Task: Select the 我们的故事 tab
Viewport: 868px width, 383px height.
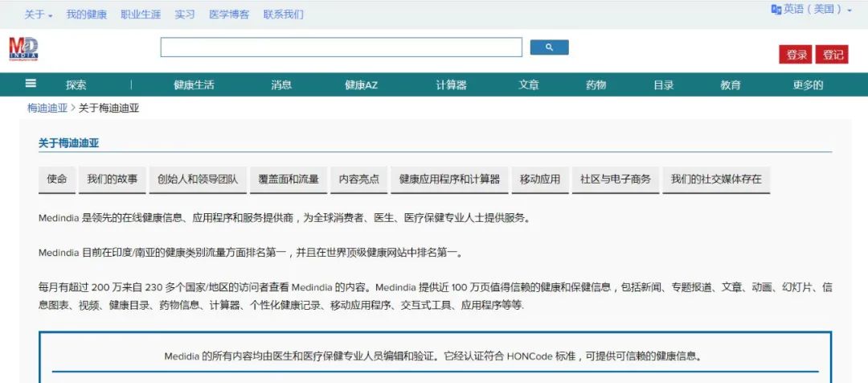Action: click(113, 179)
